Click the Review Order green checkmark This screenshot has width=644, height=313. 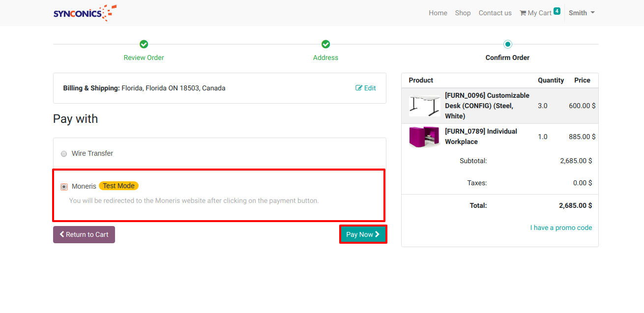tap(144, 44)
